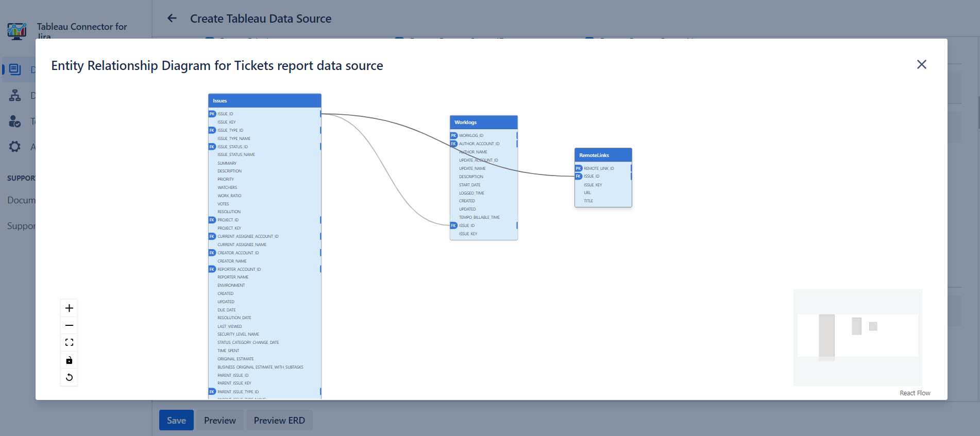Viewport: 980px width, 436px height.
Task: Open the Preview ERD button
Action: click(x=279, y=420)
